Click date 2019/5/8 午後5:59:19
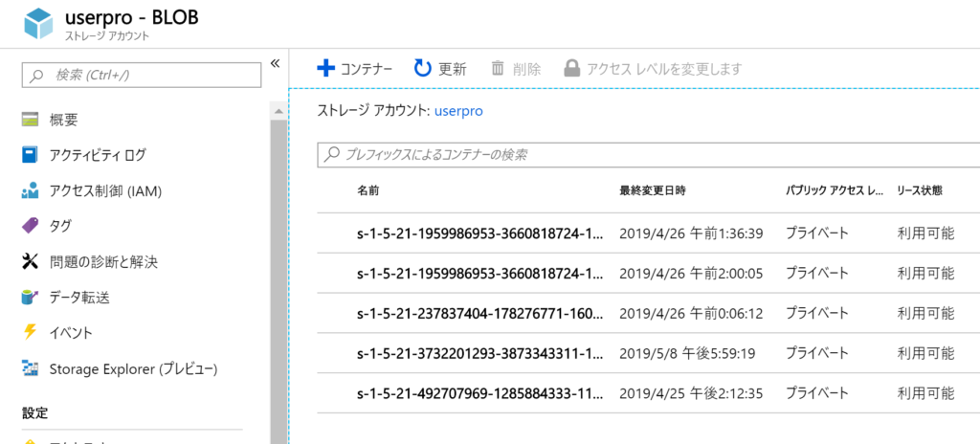Image resolution: width=980 pixels, height=444 pixels. (687, 353)
